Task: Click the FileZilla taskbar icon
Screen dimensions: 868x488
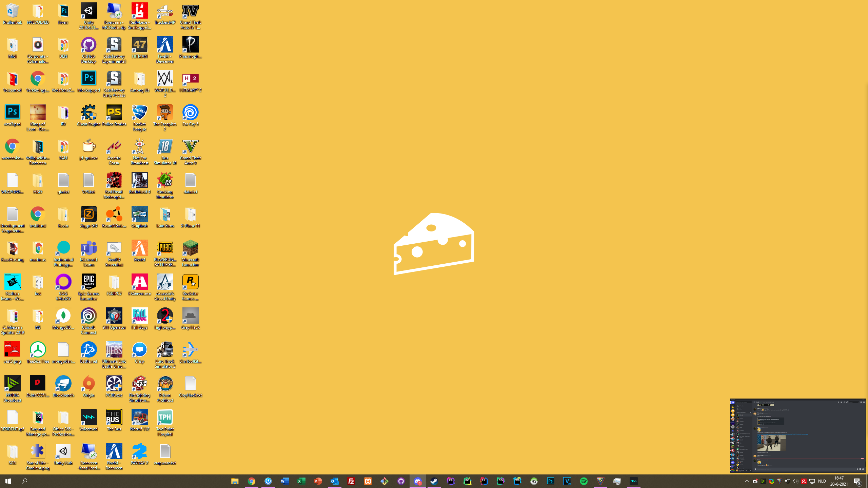Action: (x=351, y=481)
